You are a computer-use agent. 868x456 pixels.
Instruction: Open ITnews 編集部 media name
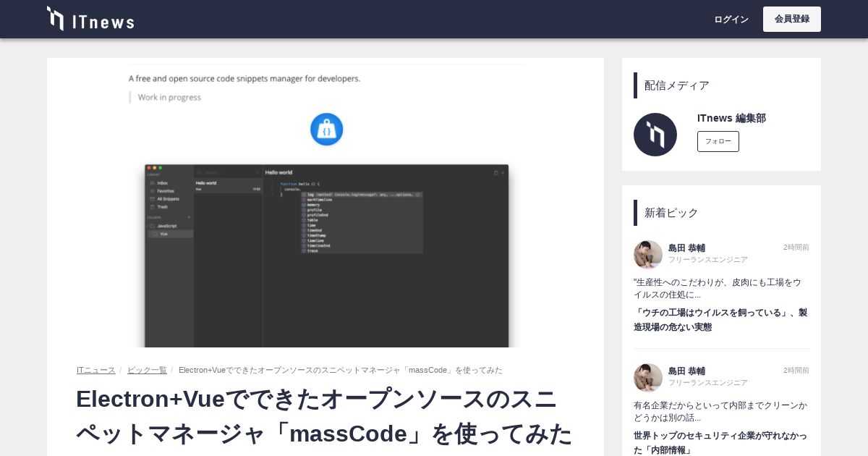[731, 118]
